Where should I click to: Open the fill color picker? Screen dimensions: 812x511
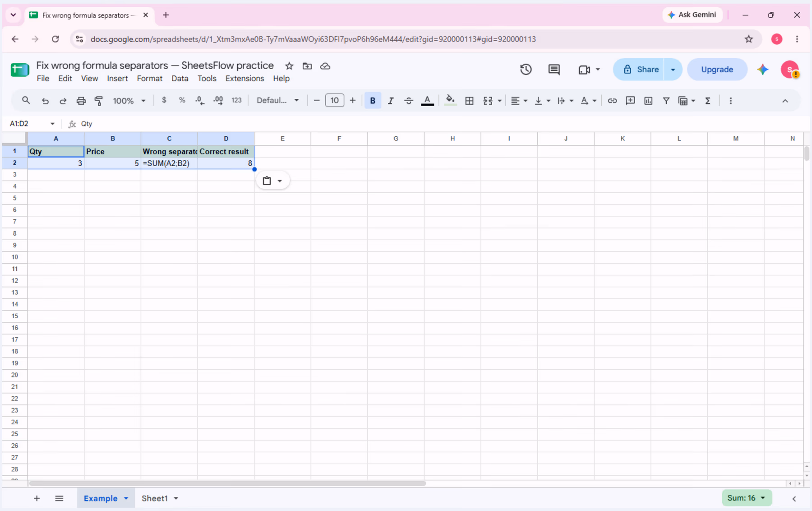click(x=450, y=101)
